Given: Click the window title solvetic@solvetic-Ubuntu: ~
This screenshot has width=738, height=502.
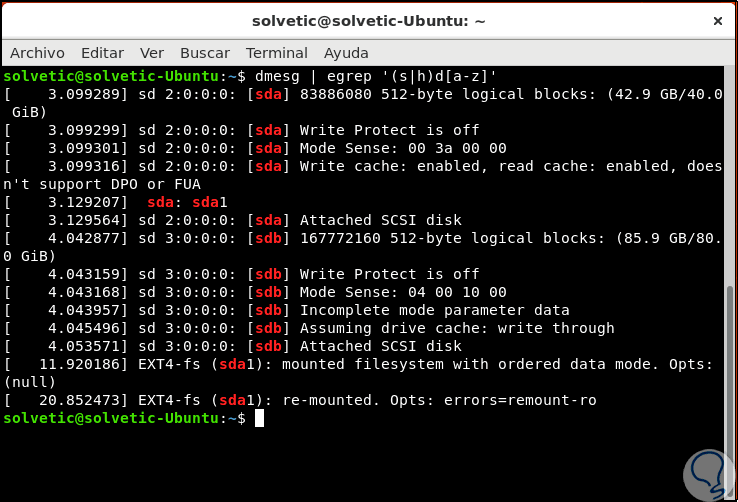Looking at the screenshot, I should (369, 21).
